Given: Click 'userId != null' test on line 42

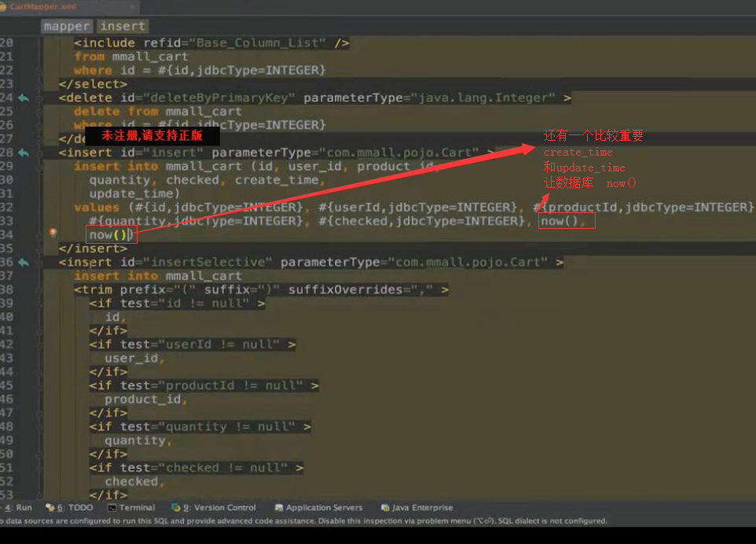Looking at the screenshot, I should [x=219, y=345].
